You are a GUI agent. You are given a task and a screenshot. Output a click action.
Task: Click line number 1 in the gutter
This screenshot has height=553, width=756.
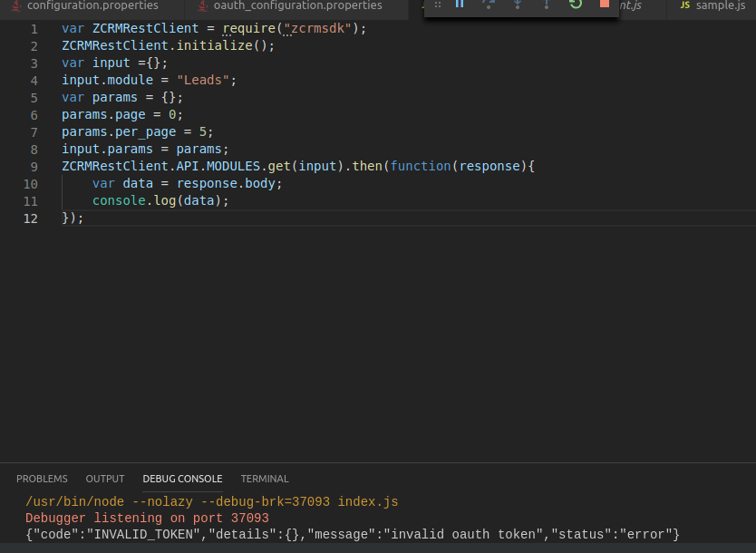coord(34,29)
